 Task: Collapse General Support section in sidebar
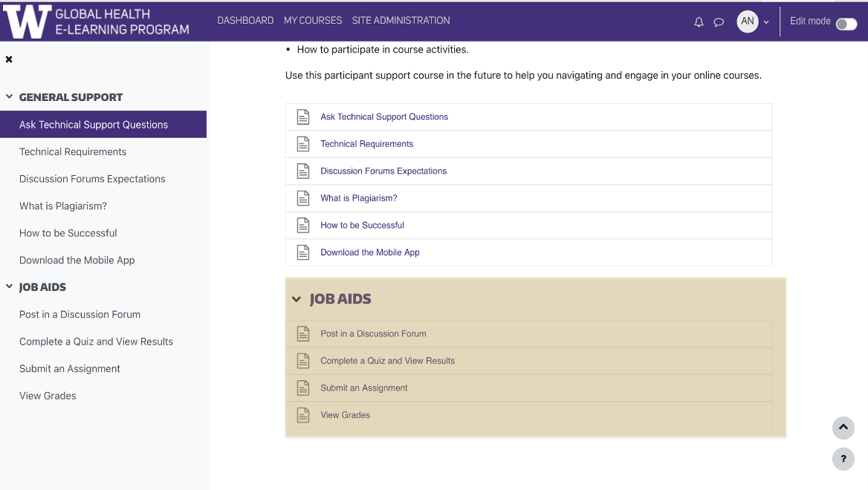tap(10, 97)
